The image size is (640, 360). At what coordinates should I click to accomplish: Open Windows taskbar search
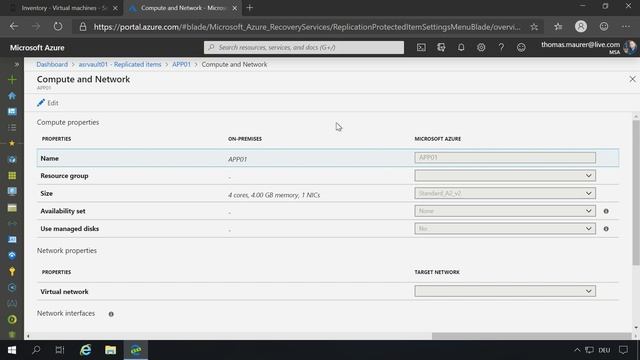[36, 350]
